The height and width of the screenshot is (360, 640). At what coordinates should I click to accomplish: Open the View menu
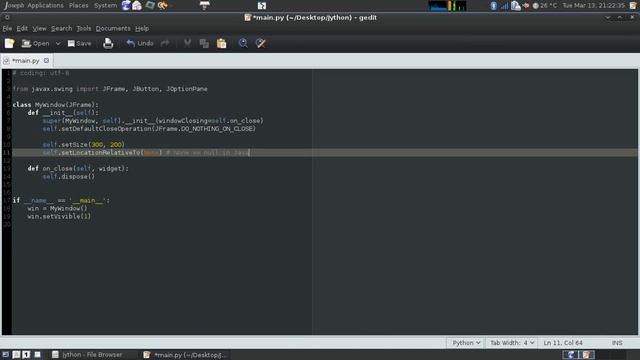click(40, 29)
